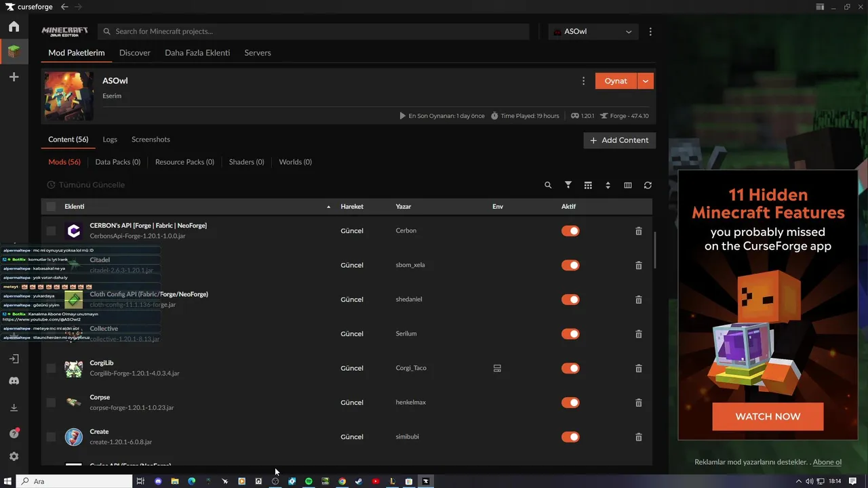The width and height of the screenshot is (868, 488).
Task: Click the Abone ol link
Action: [827, 462]
